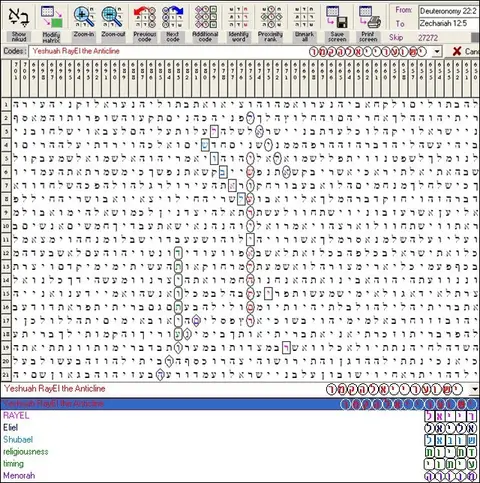Expand the lower code list dropdown arrow

click(475, 389)
